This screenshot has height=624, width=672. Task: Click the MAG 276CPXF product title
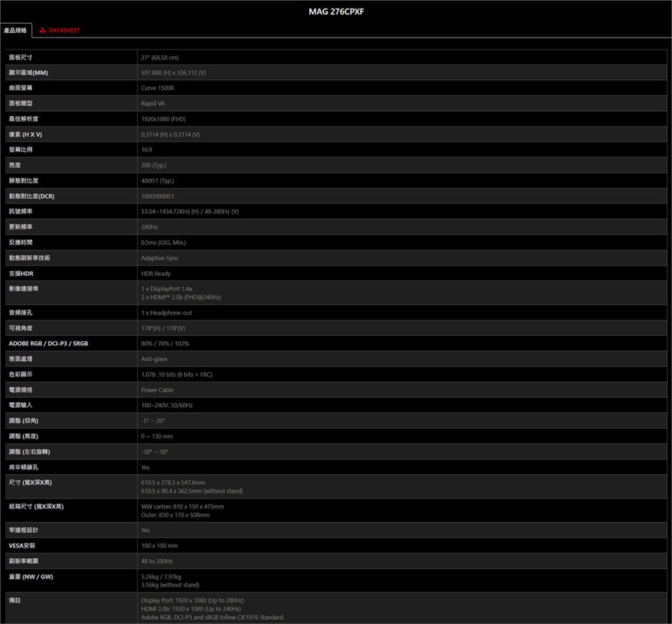pyautogui.click(x=336, y=12)
